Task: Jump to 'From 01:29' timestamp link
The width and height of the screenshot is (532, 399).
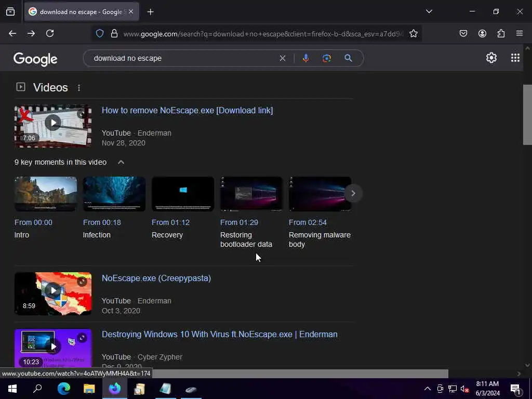Action: pos(239,222)
